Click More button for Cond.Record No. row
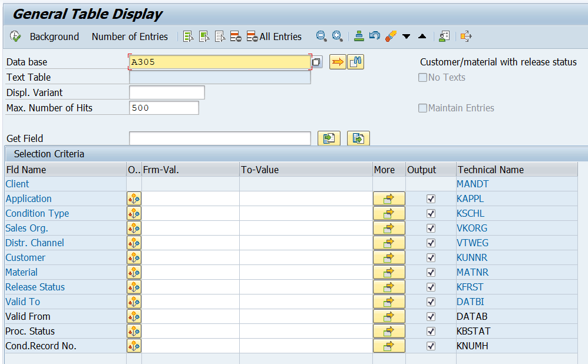The width and height of the screenshot is (588, 364). coord(389,346)
